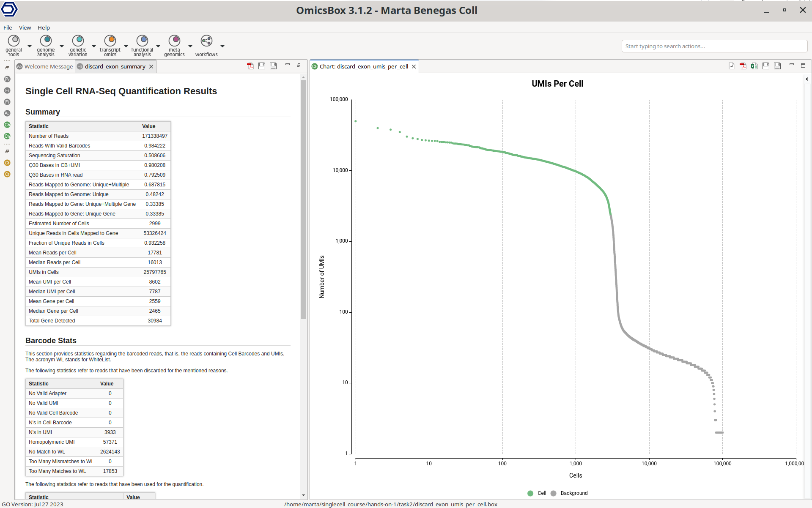Image resolution: width=812 pixels, height=508 pixels.
Task: Open the Ap minimized view in sidebar
Action: (x=7, y=113)
